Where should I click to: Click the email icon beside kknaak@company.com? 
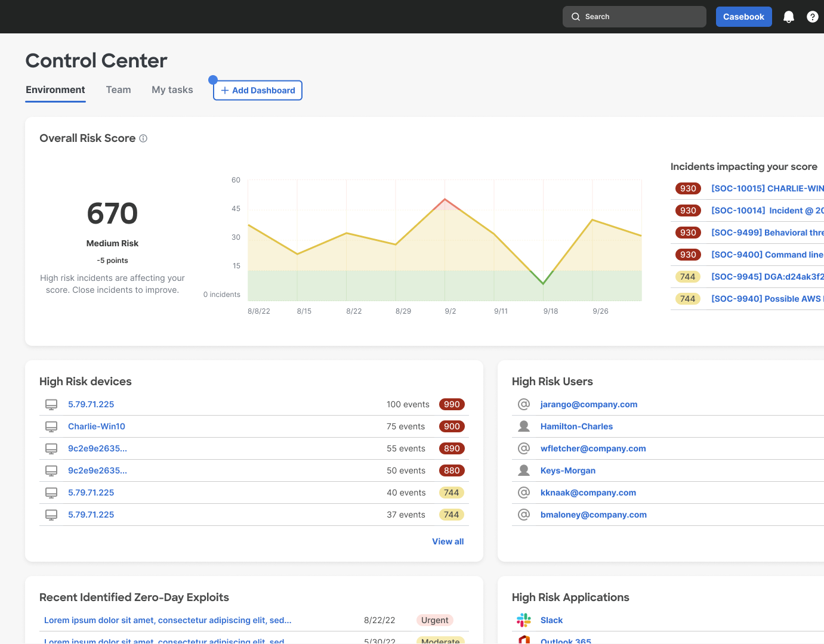[x=524, y=493]
